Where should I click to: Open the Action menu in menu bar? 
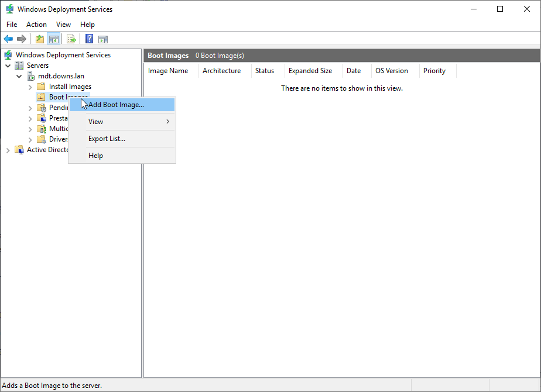point(36,25)
